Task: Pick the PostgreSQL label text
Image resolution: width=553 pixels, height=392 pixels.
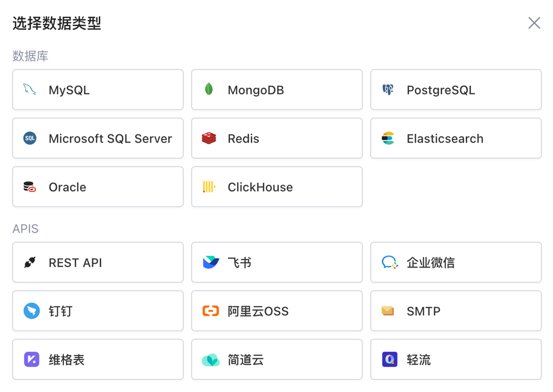Action: [x=441, y=90]
